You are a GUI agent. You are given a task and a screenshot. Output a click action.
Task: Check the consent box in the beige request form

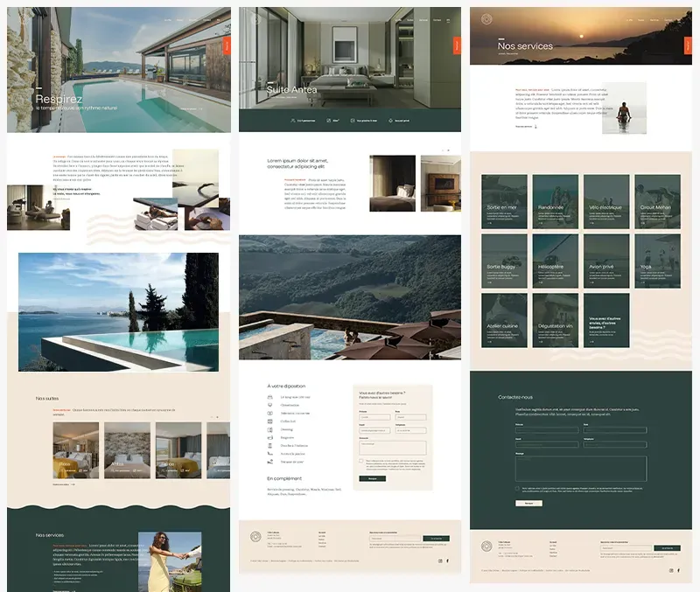coord(360,460)
